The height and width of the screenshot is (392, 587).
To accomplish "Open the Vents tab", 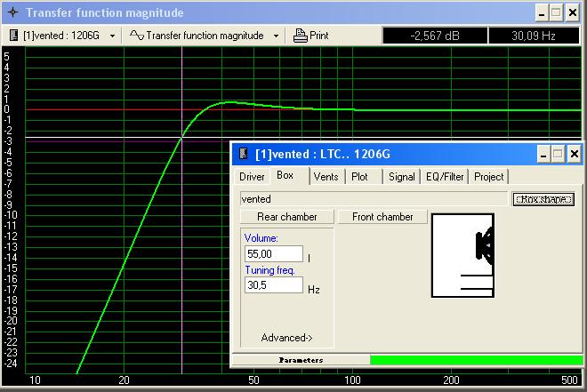I will point(326,177).
